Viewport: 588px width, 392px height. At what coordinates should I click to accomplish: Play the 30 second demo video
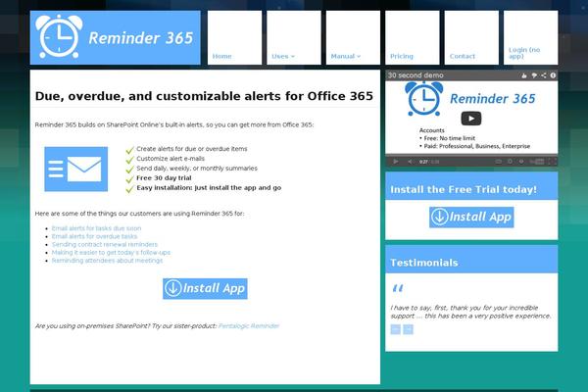pos(471,119)
